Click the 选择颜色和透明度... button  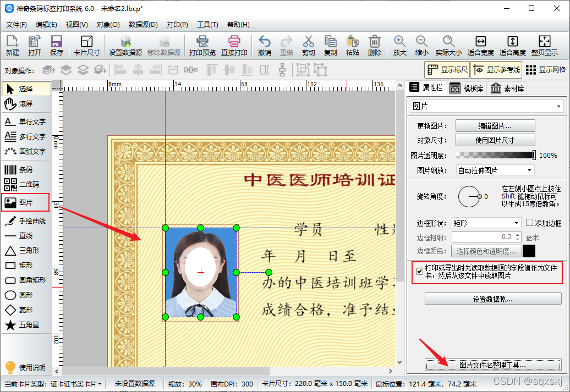point(486,251)
